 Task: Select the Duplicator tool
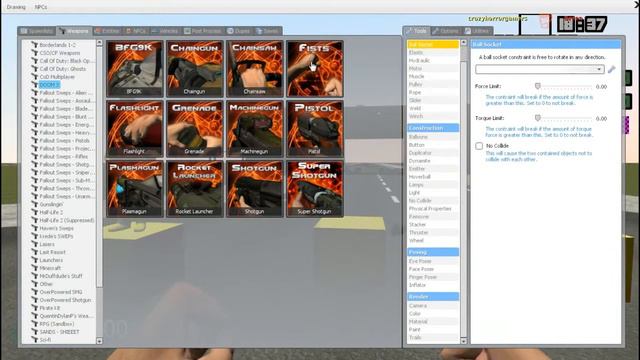pos(433,153)
